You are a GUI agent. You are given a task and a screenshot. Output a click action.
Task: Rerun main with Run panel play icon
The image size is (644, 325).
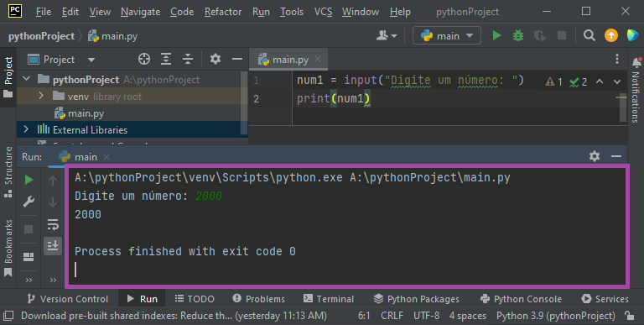click(x=29, y=180)
